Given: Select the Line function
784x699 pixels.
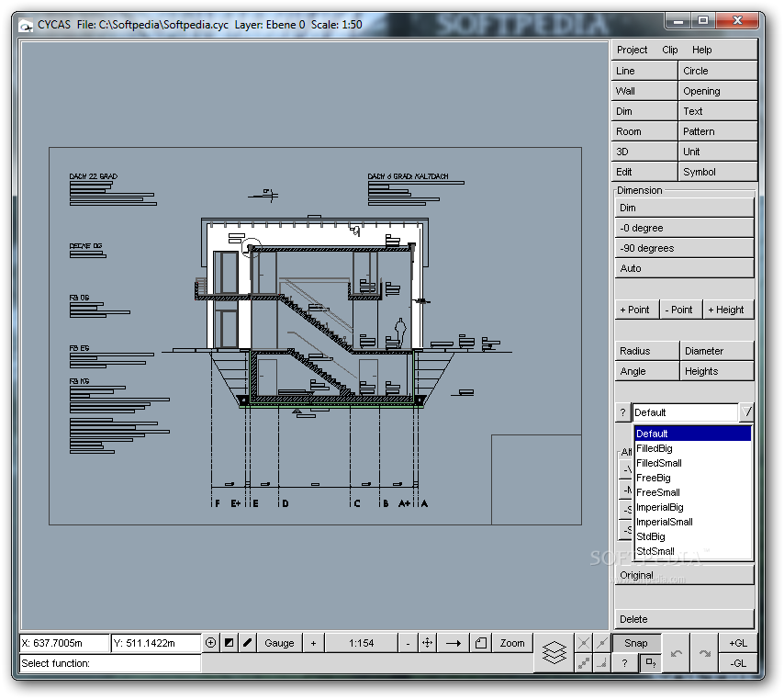Looking at the screenshot, I should [x=644, y=71].
